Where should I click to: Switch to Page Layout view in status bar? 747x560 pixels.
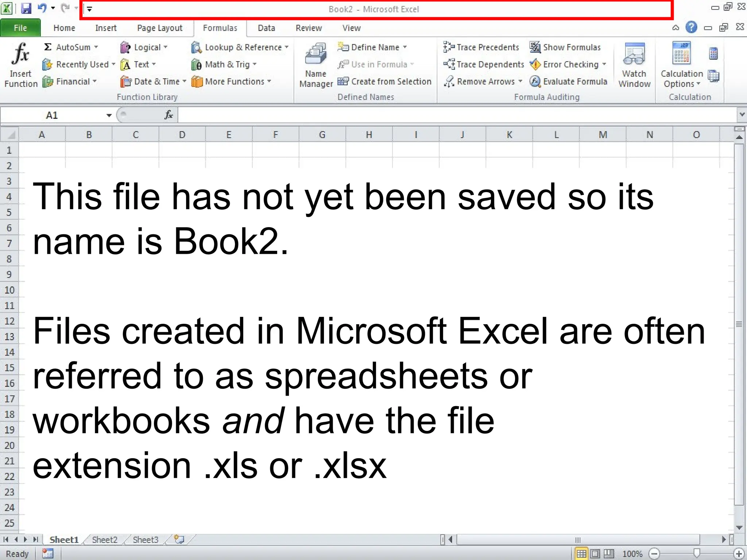tap(595, 554)
